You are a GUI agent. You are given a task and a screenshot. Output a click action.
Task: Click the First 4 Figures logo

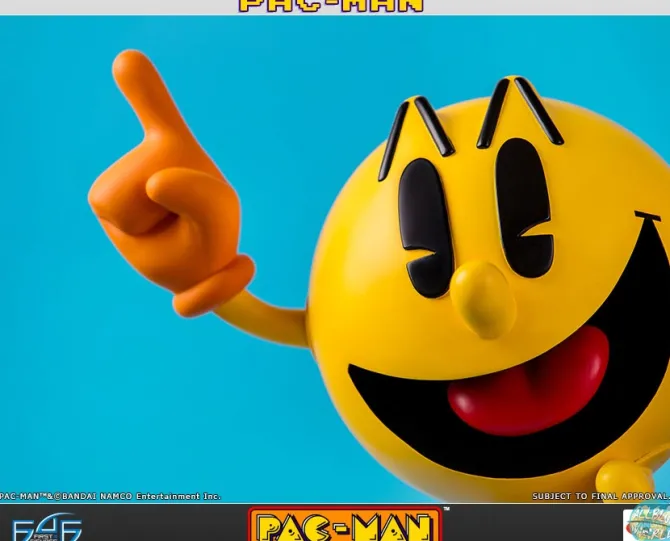[x=46, y=526]
